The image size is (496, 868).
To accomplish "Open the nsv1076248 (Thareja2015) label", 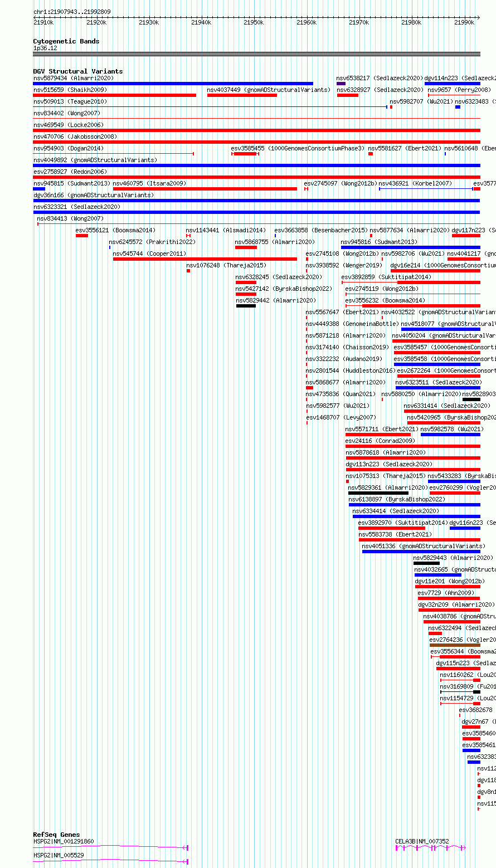I will pos(226,265).
